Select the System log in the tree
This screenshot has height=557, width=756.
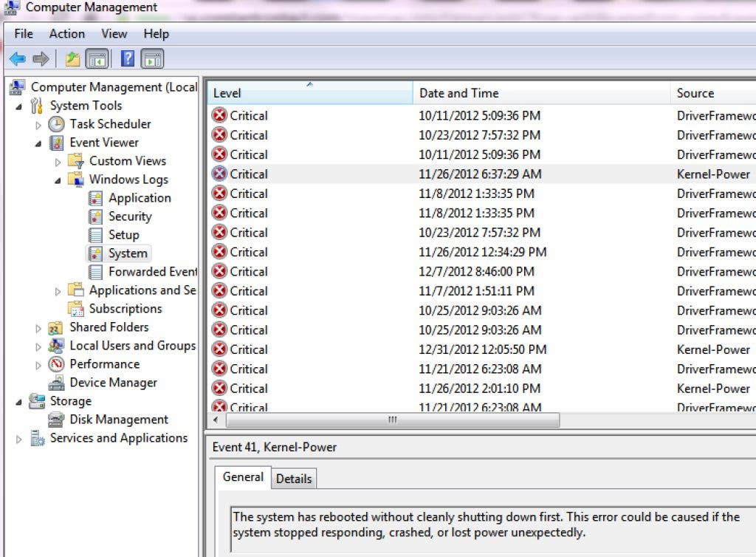tap(128, 253)
